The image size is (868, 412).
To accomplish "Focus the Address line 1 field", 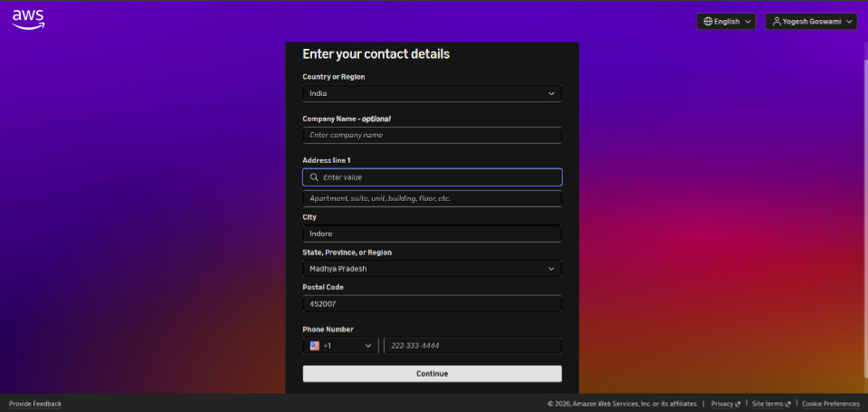I will tap(433, 177).
